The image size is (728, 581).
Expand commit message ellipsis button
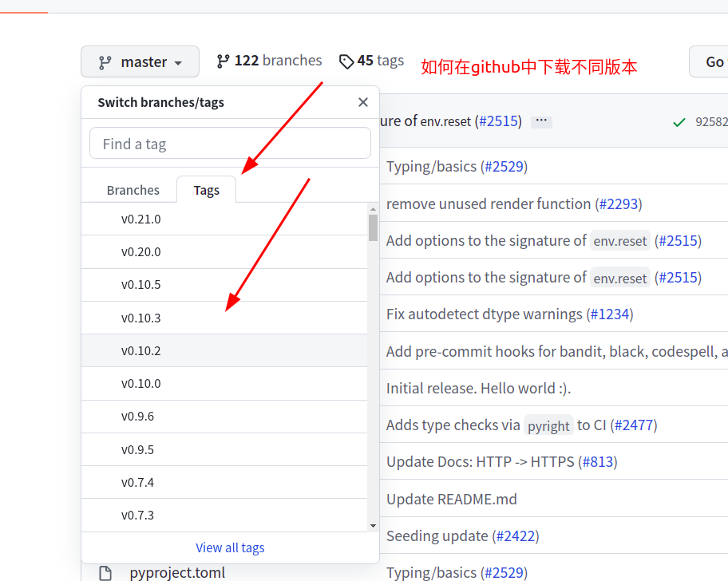point(541,121)
